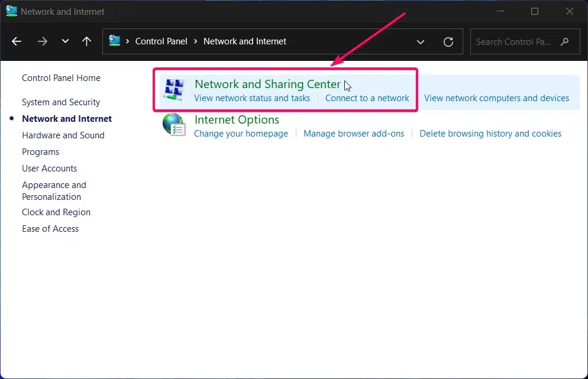
Task: Open User Accounts category
Action: tap(49, 169)
